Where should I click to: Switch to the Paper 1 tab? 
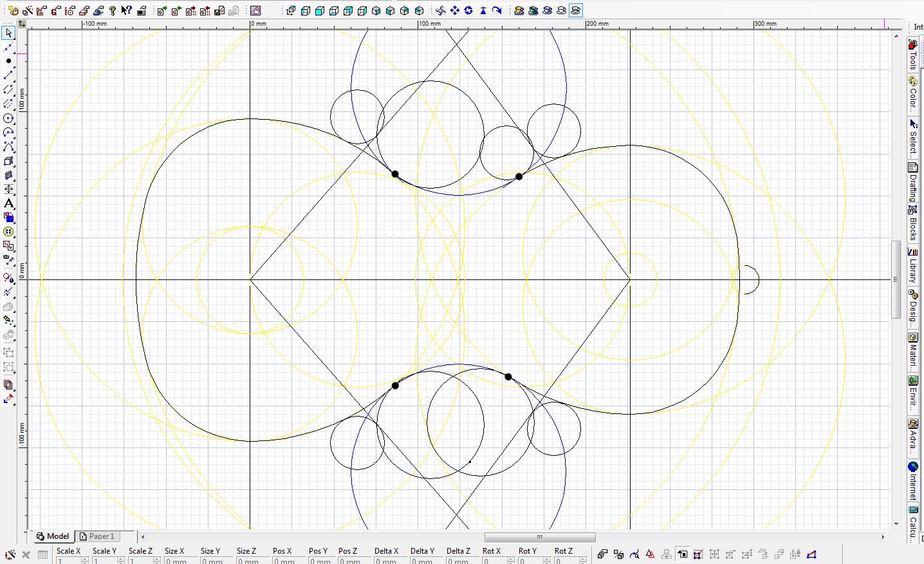point(97,536)
